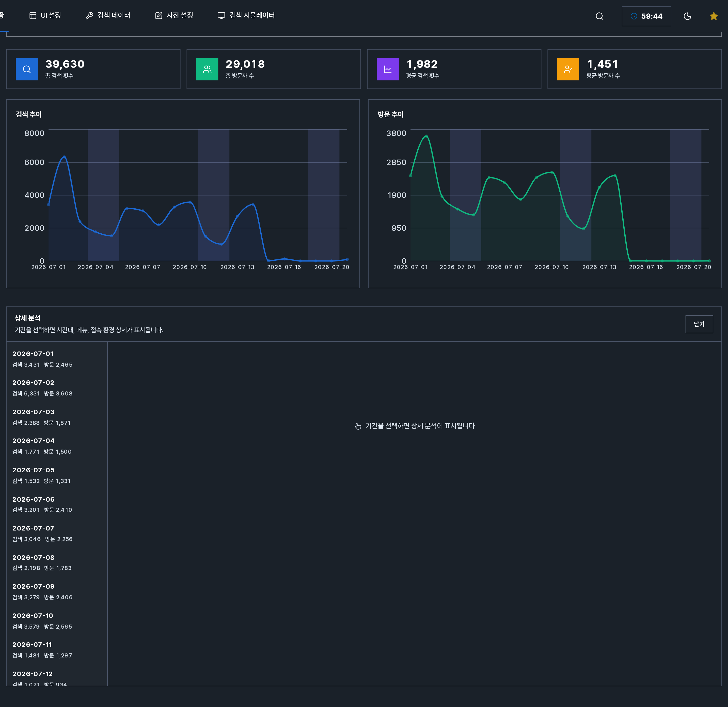The width and height of the screenshot is (728, 707).
Task: Click the gold star favorites icon
Action: click(x=714, y=16)
